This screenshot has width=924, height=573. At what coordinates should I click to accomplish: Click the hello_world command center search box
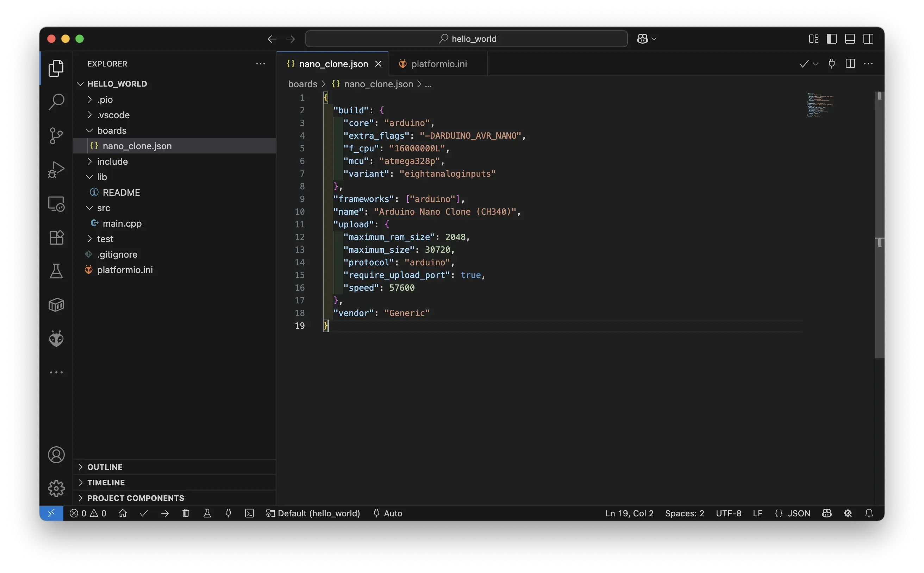click(x=466, y=39)
